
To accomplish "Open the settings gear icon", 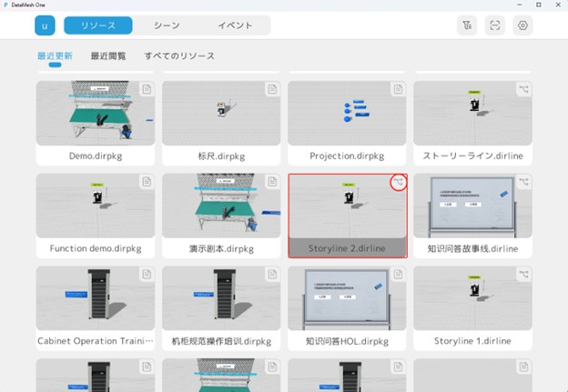I will (x=522, y=25).
